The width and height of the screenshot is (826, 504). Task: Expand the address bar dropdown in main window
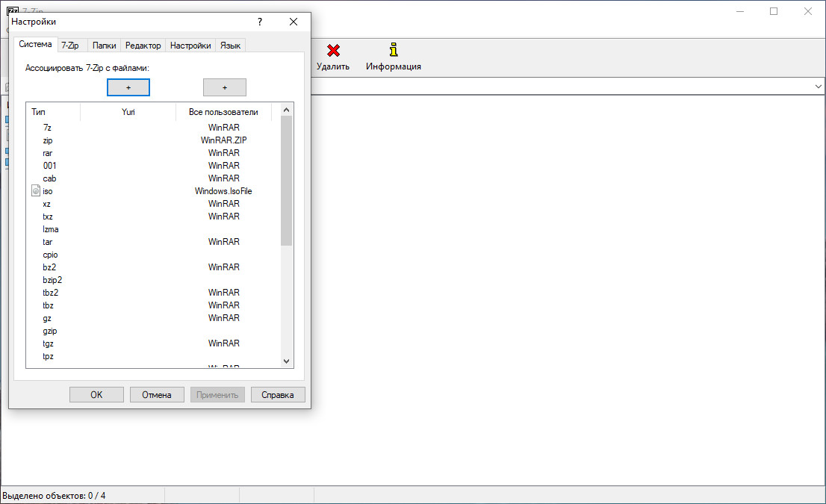818,87
